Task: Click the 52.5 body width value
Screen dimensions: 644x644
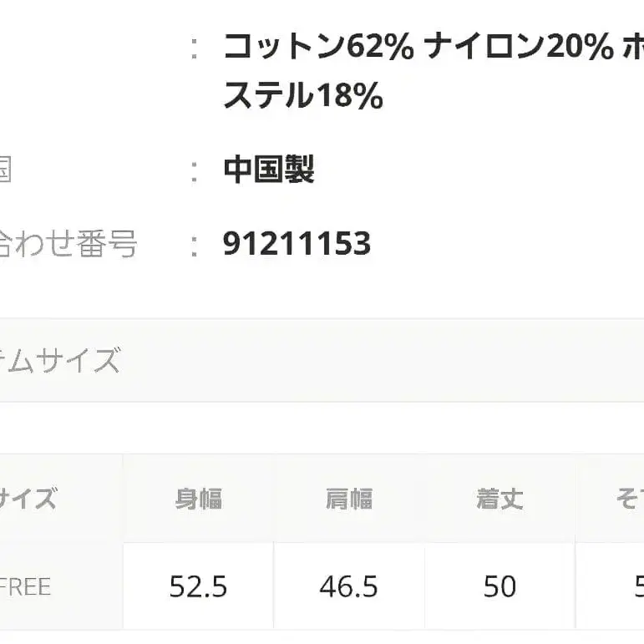Action: click(198, 586)
